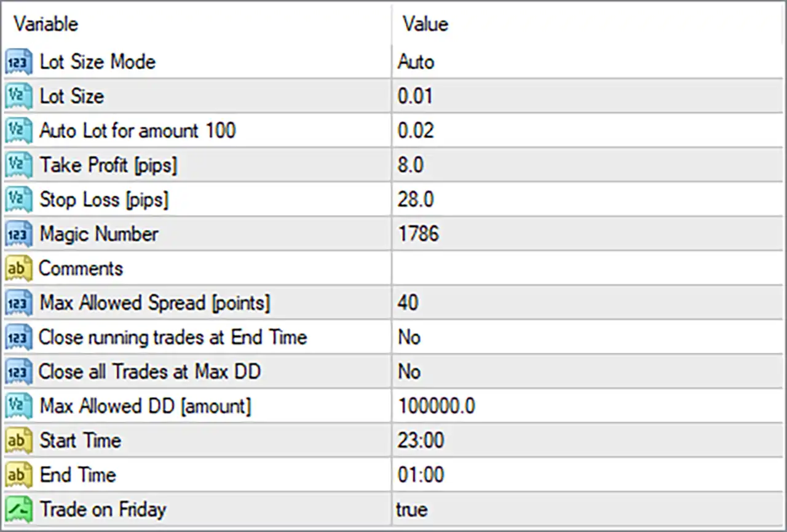The width and height of the screenshot is (787, 532).
Task: Select the 'Take Profit [pips]' variable name
Action: 108,165
